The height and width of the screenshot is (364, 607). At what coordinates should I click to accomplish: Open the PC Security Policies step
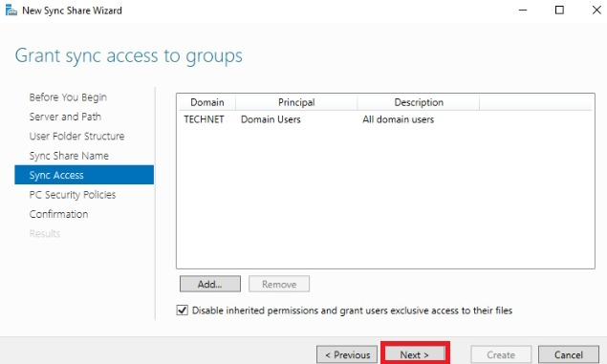(73, 195)
